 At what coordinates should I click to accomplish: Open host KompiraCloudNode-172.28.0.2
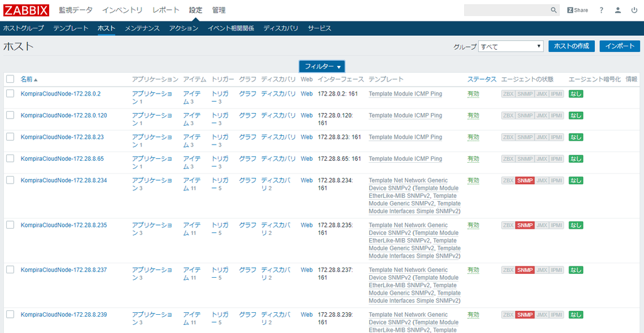click(61, 94)
